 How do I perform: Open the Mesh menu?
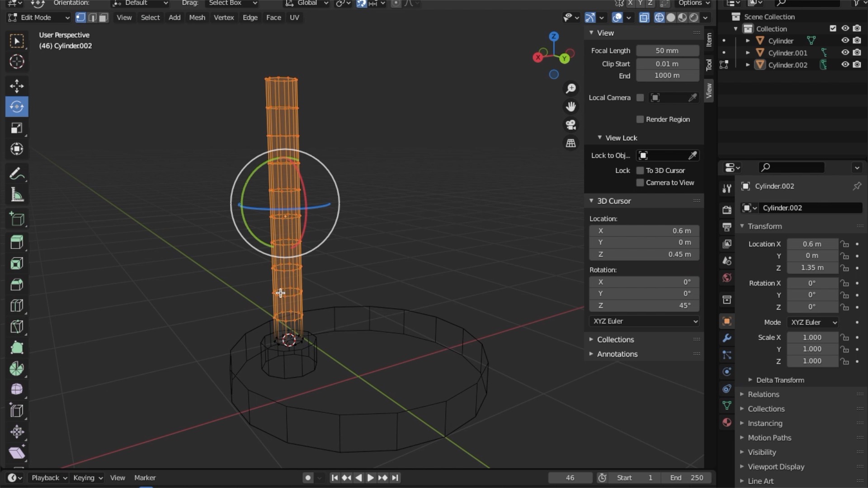tap(197, 17)
